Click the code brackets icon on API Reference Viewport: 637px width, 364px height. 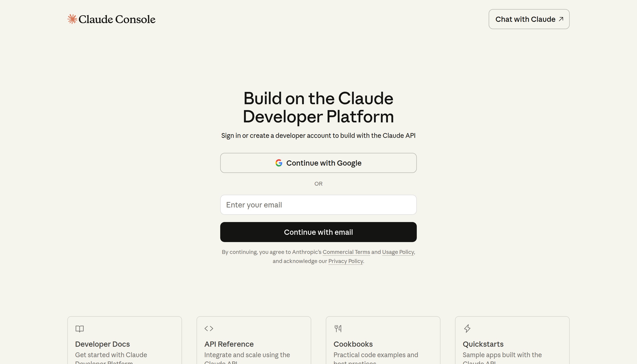[x=209, y=328]
